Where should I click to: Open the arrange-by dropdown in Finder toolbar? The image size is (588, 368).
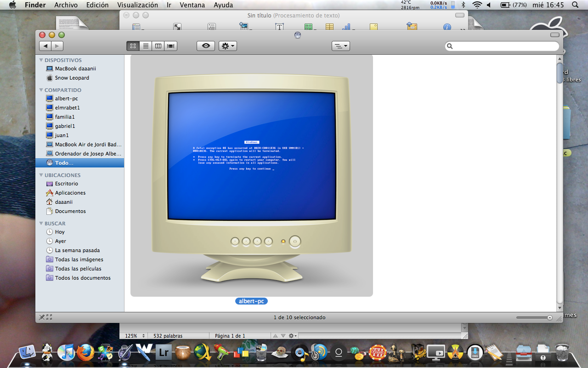click(341, 46)
